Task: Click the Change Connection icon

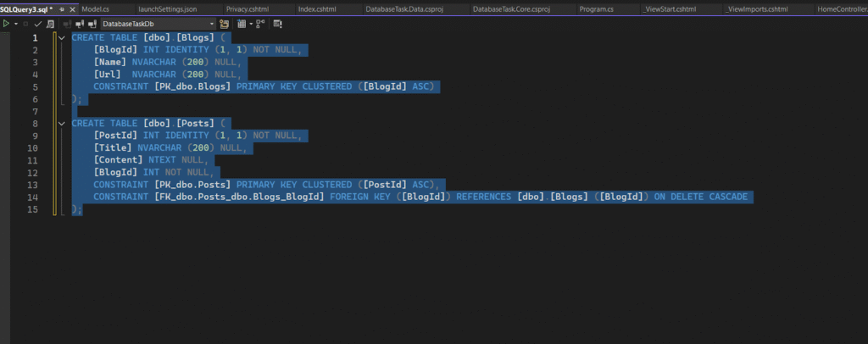Action: 92,24
